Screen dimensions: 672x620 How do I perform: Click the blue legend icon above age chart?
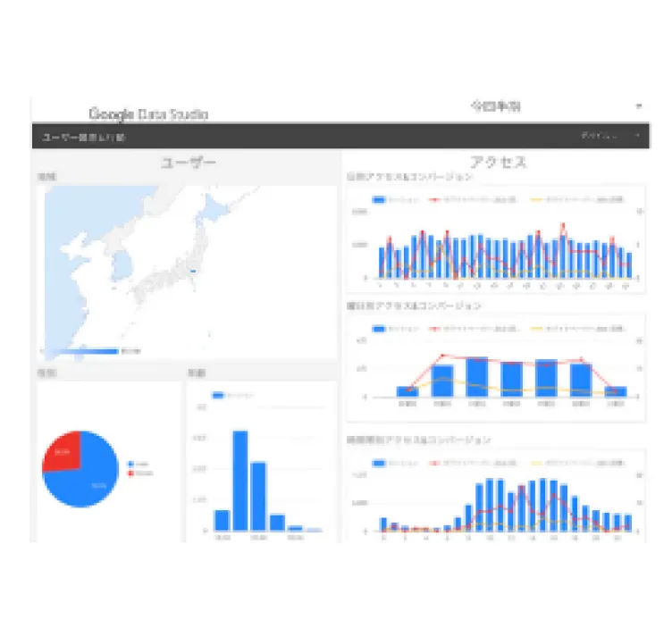click(x=219, y=395)
